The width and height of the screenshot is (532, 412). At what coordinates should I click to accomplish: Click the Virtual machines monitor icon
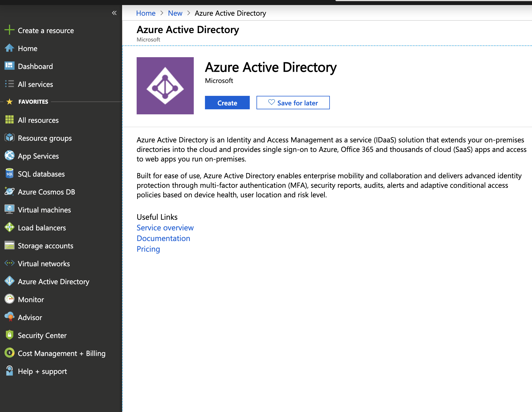[x=10, y=209]
